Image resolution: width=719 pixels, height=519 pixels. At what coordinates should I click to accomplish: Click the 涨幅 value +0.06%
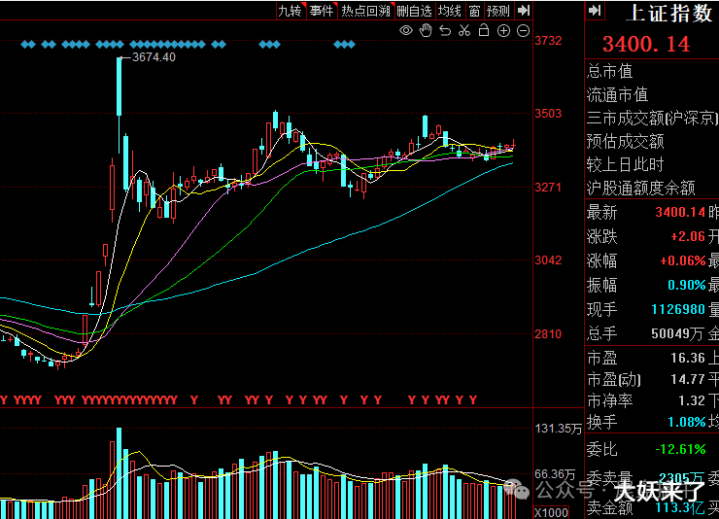(x=683, y=261)
